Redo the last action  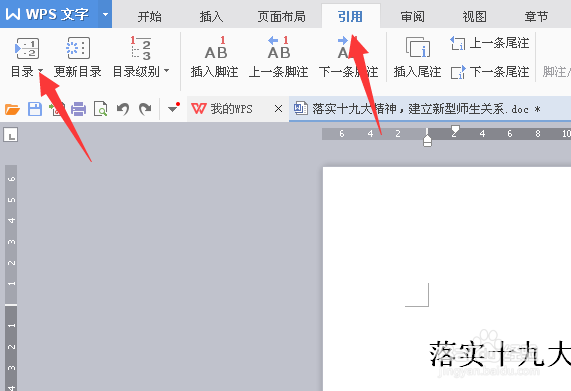(145, 109)
